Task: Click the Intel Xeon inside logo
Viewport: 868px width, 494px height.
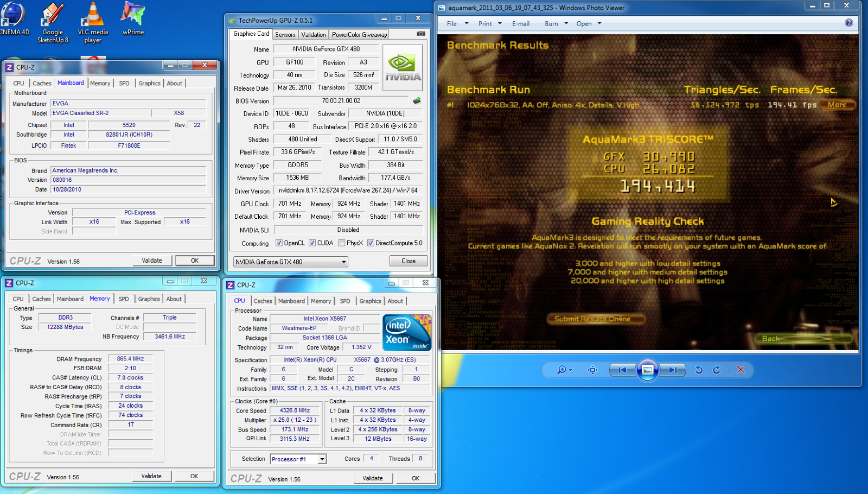Action: coord(407,332)
